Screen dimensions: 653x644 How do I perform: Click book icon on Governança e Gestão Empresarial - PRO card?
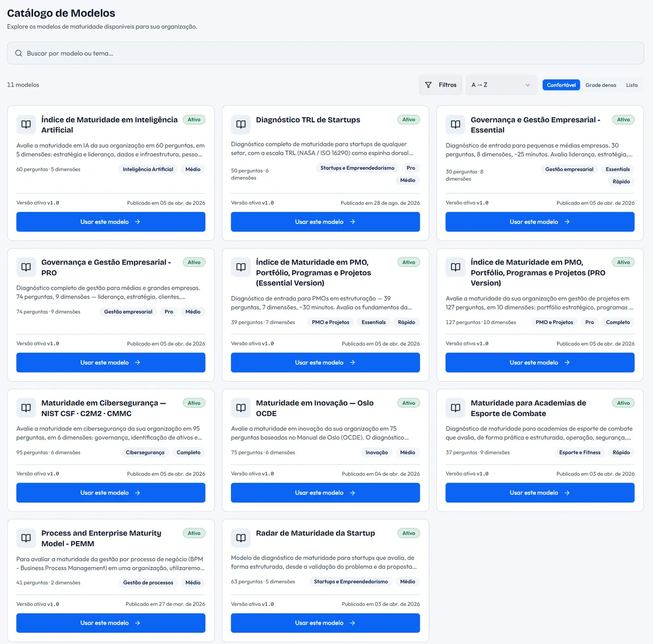click(26, 267)
